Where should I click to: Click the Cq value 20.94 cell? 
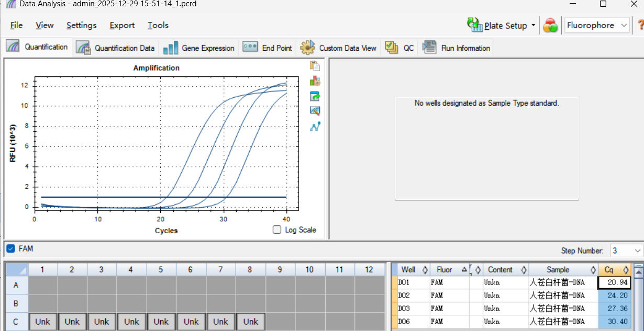(615, 283)
